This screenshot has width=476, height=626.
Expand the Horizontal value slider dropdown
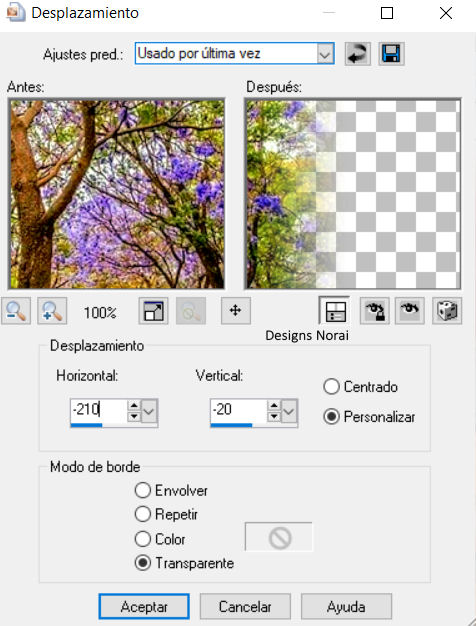pyautogui.click(x=149, y=411)
